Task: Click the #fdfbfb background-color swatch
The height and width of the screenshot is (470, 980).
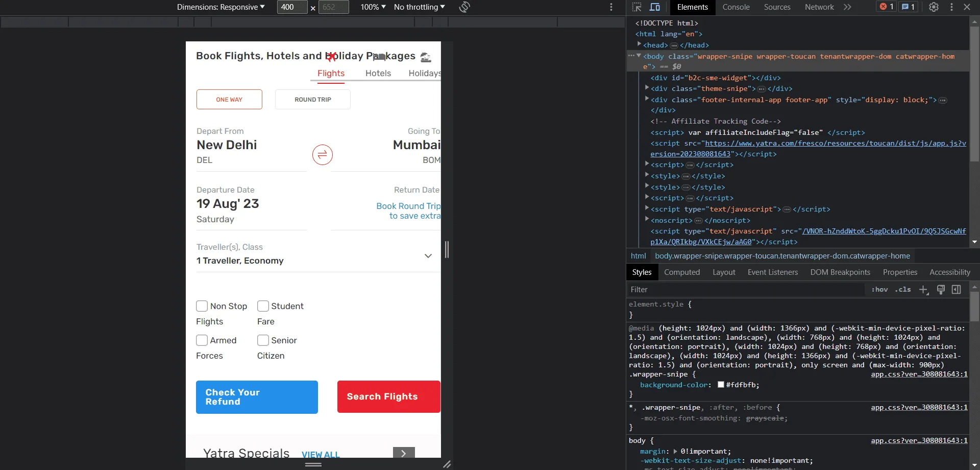Action: [721, 385]
